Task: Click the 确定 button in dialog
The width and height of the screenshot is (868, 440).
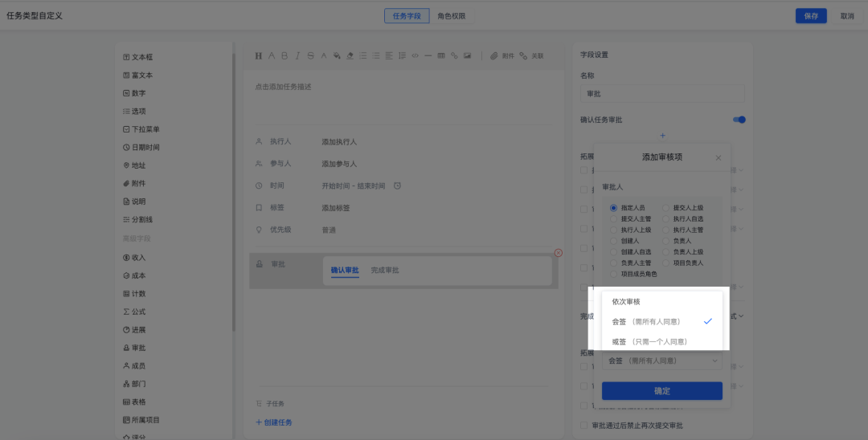Action: 662,391
